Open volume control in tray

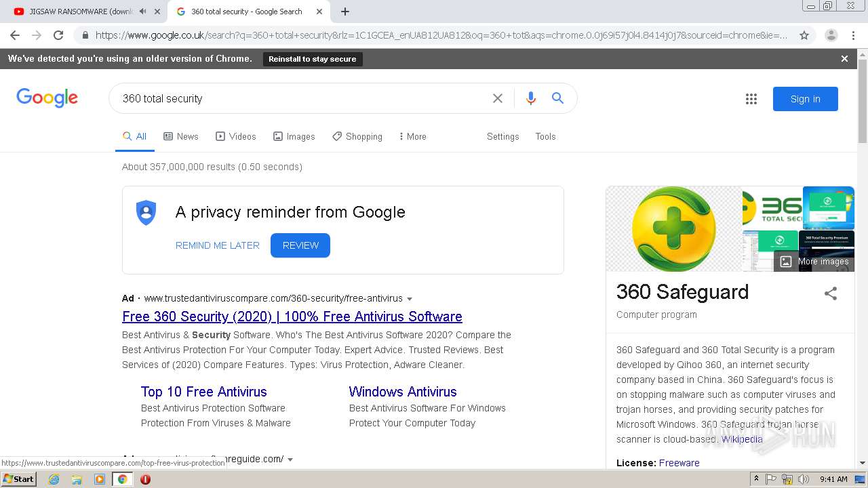click(804, 479)
